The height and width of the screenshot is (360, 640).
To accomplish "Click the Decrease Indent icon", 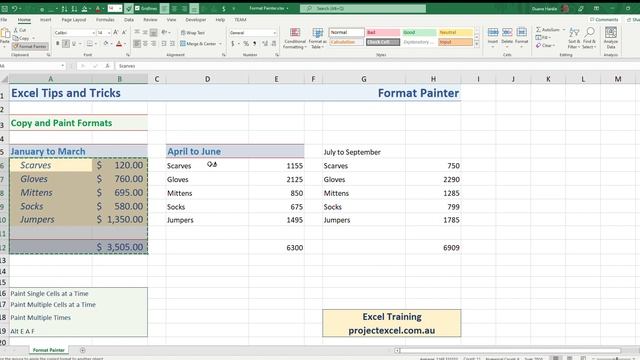I will click(164, 44).
